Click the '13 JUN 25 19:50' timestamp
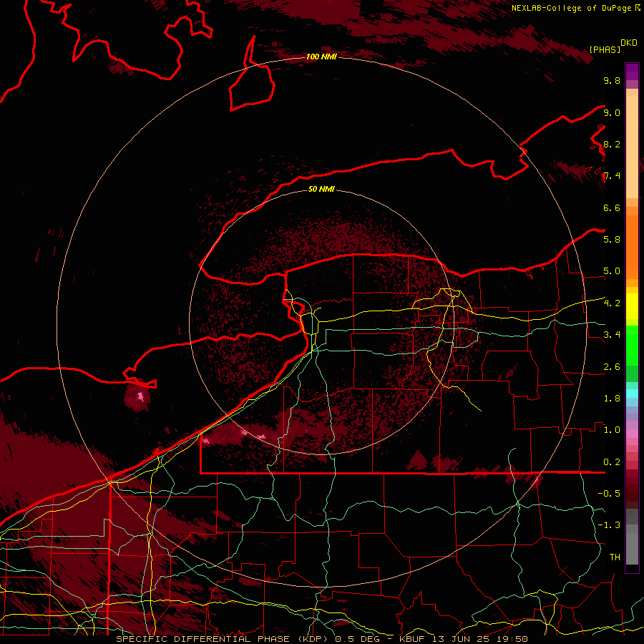 point(481,639)
